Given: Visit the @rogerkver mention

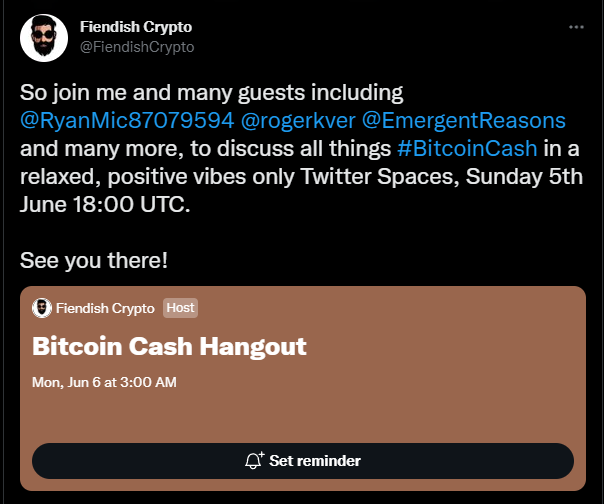Looking at the screenshot, I should pos(298,121).
